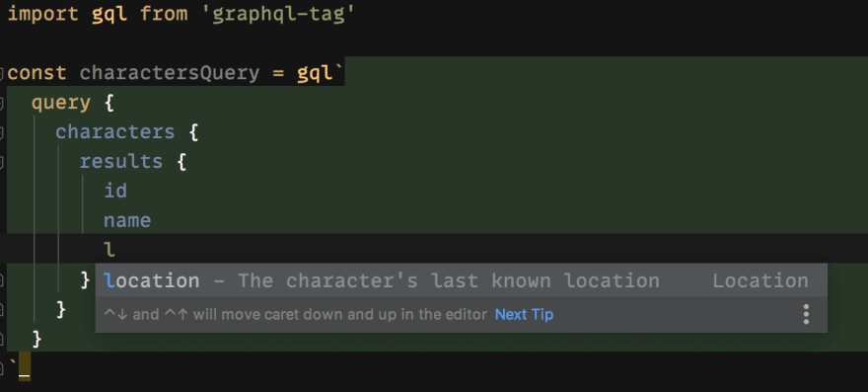Screen dimensions: 868x392
Task: Click the highlighted caret after closing backtick
Action: [25, 366]
